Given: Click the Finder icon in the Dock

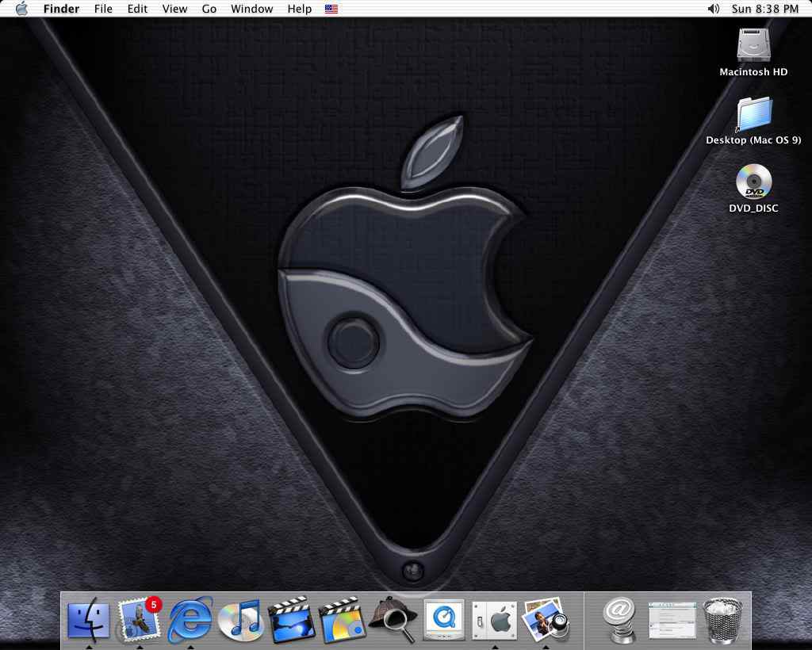Looking at the screenshot, I should (89, 620).
